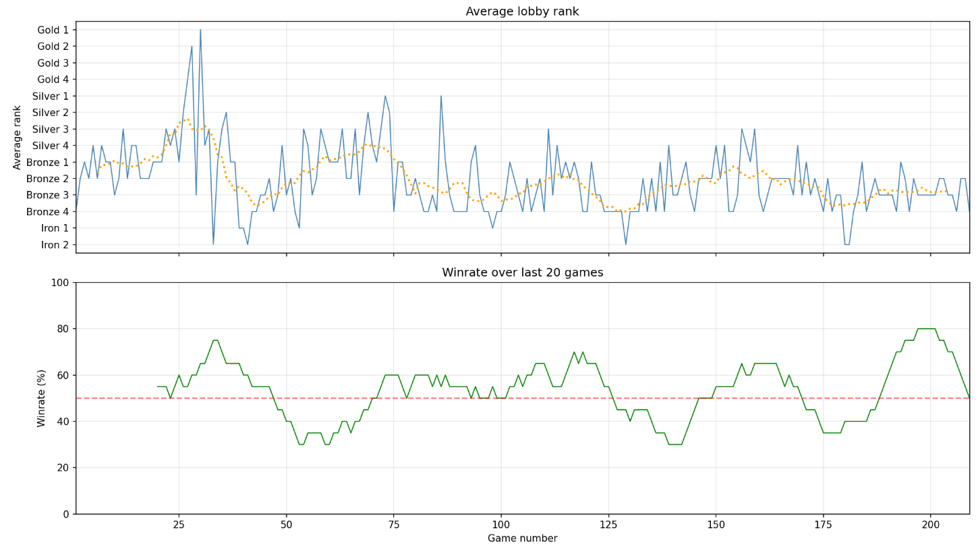The height and width of the screenshot is (552, 980).
Task: Click the 125 game number tick label
Action: [x=608, y=525]
